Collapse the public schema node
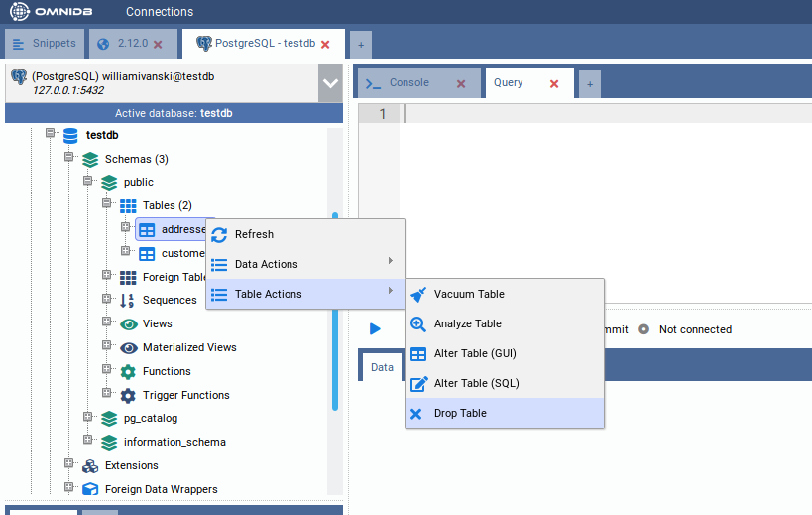Image resolution: width=812 pixels, height=515 pixels. tap(87, 181)
